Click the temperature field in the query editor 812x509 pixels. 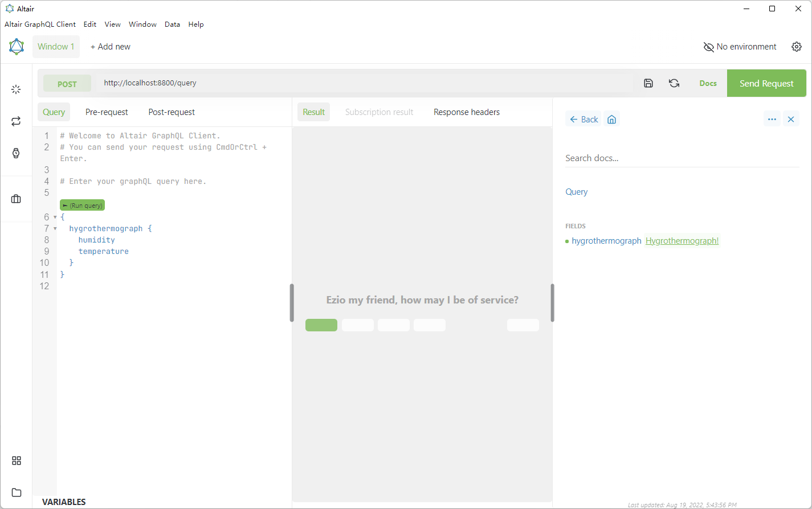[104, 252]
